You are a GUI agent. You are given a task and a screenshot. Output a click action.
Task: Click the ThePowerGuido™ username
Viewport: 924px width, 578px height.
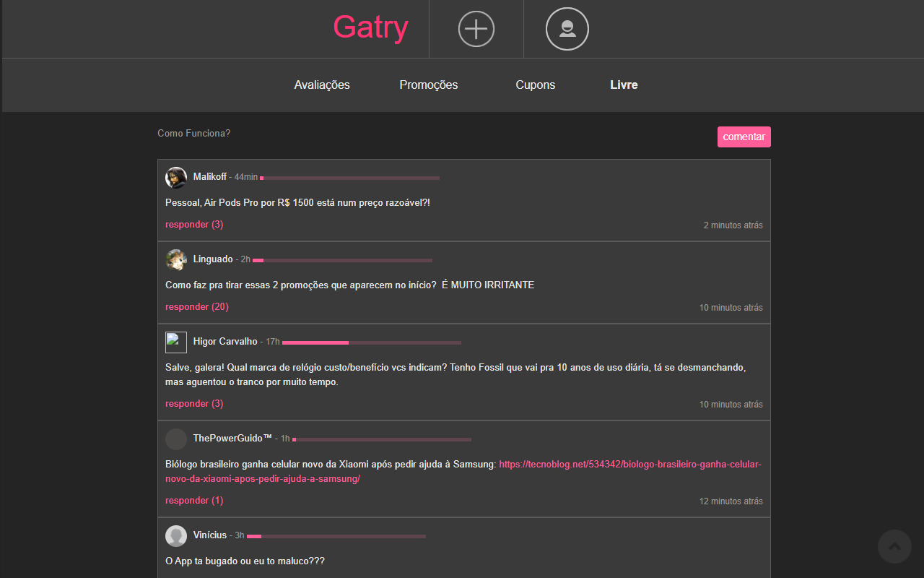pos(232,439)
